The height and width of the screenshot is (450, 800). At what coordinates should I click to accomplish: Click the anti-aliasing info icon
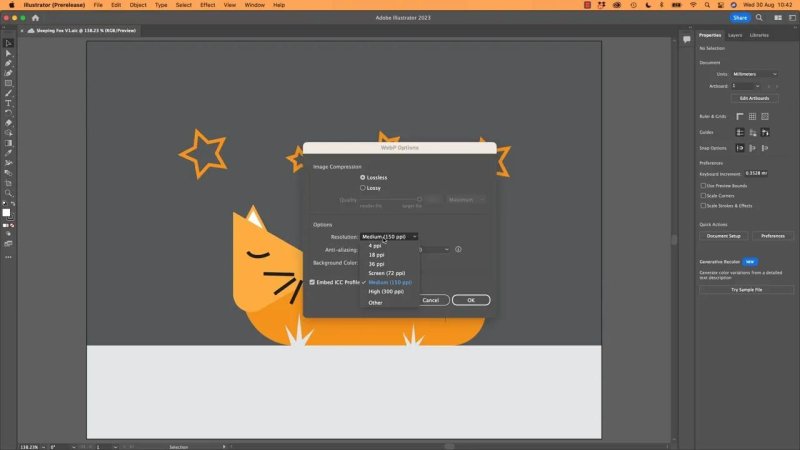[458, 249]
